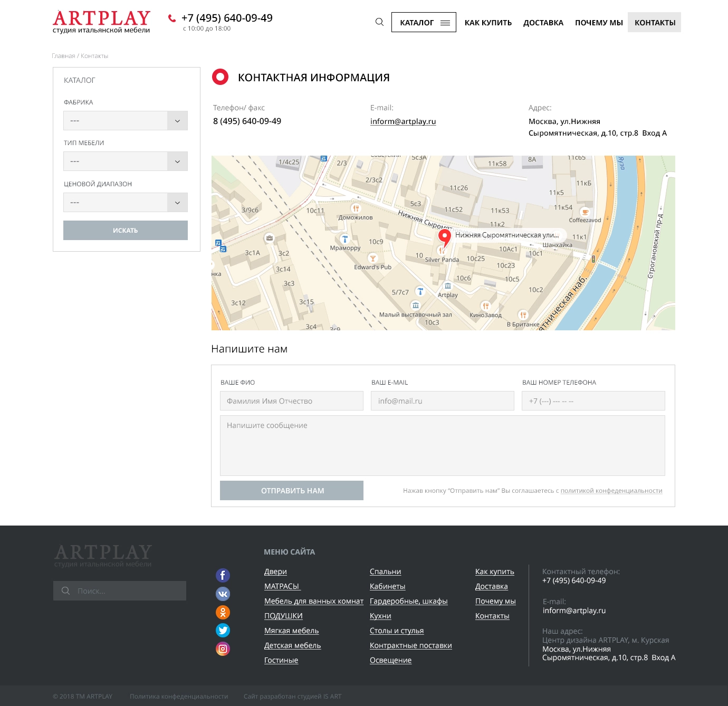728x706 pixels.
Task: Click the message textarea
Action: (443, 446)
